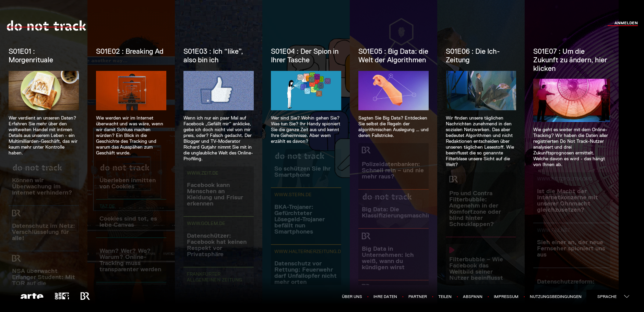Screen dimensions: 644x312
Task: Open Überleben inmitten von Cookies article
Action: [128, 183]
